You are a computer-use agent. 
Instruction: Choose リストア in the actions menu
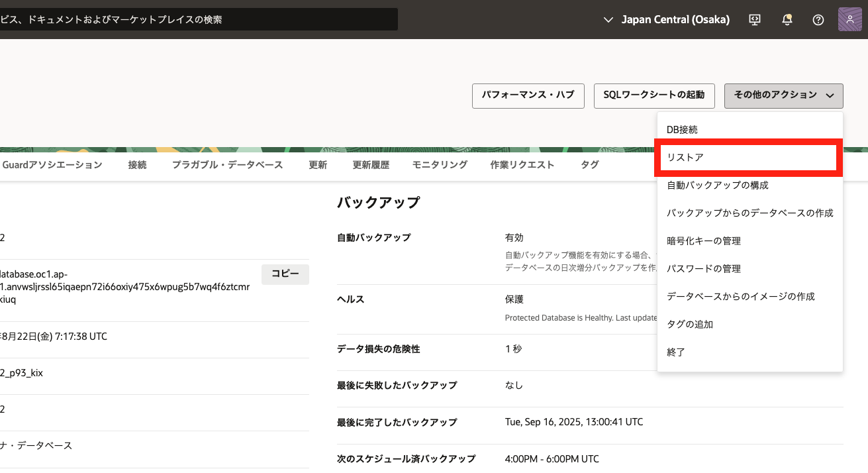coord(685,158)
